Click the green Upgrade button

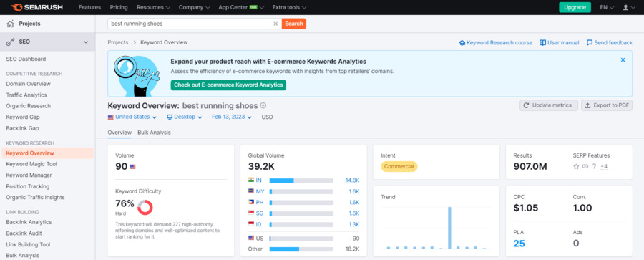(x=575, y=7)
